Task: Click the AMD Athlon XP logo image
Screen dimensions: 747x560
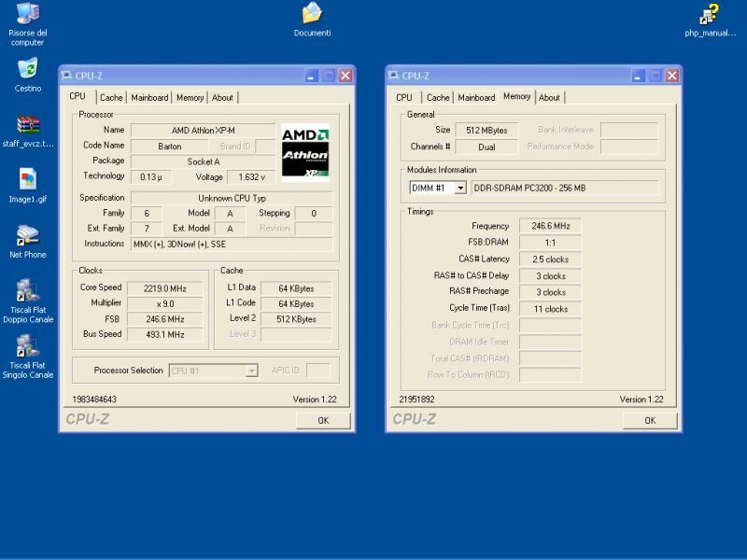Action: (305, 152)
